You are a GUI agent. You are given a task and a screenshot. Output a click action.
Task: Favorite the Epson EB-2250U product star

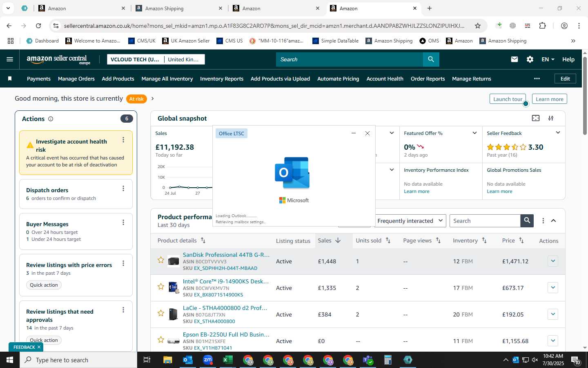click(161, 340)
